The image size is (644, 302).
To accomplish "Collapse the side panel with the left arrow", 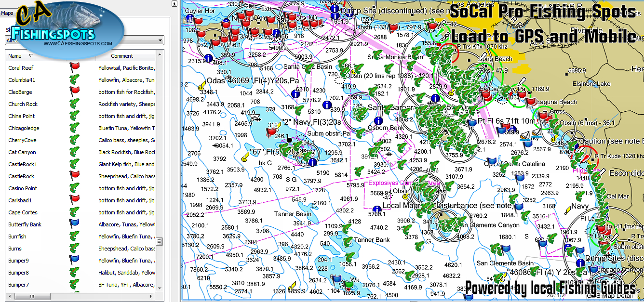I will (174, 4).
